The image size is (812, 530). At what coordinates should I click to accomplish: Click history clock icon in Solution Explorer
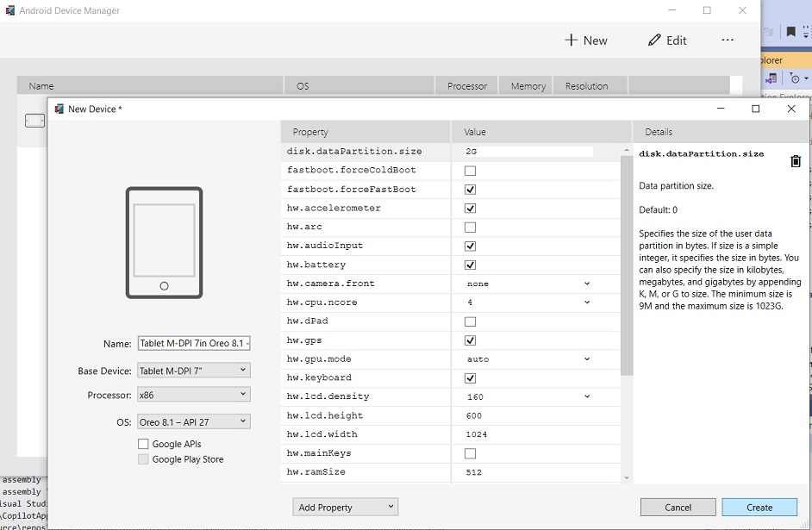pyautogui.click(x=795, y=78)
